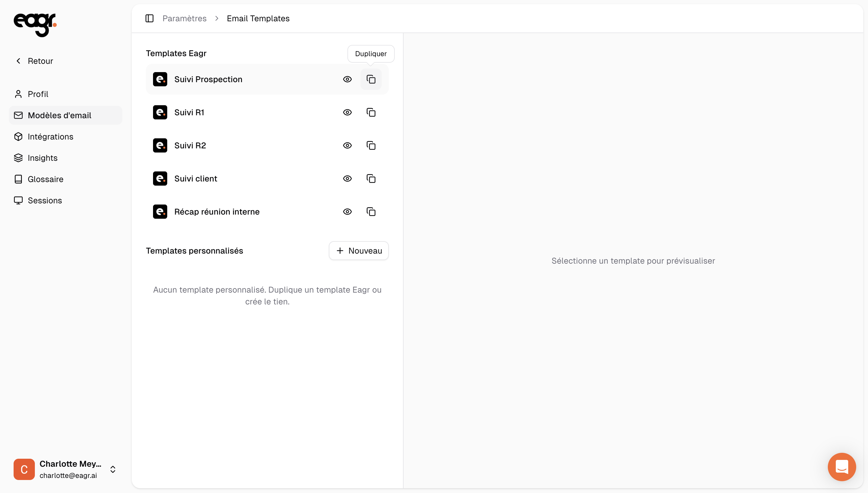Go back using the Retour chevron
The image size is (868, 493).
19,61
